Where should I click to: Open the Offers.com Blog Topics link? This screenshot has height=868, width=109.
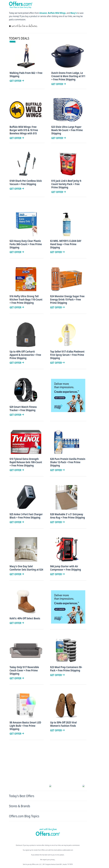pos(24,816)
